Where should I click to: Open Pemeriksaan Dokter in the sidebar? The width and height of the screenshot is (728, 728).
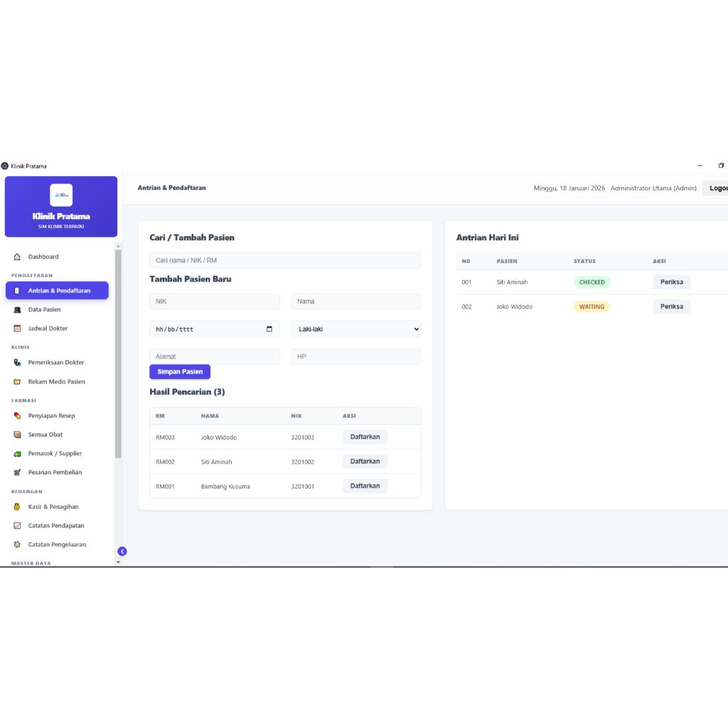tap(57, 363)
